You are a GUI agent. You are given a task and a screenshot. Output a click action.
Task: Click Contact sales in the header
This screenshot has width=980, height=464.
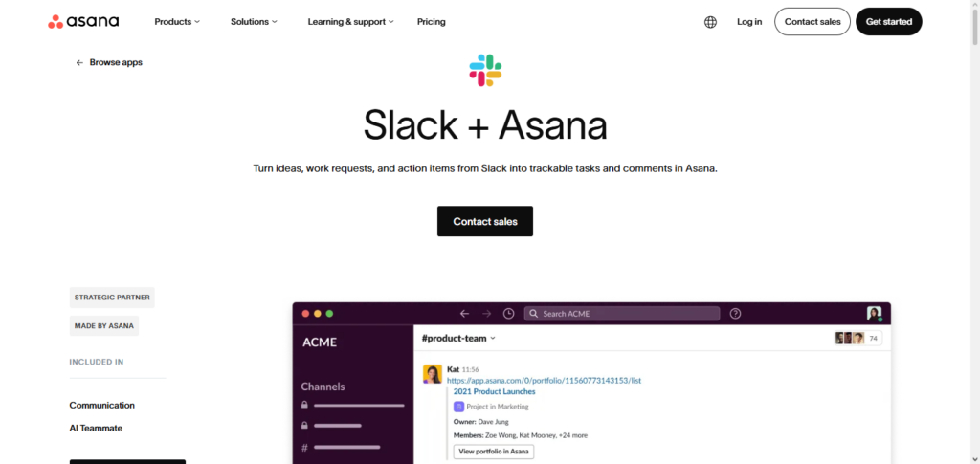(x=813, y=22)
